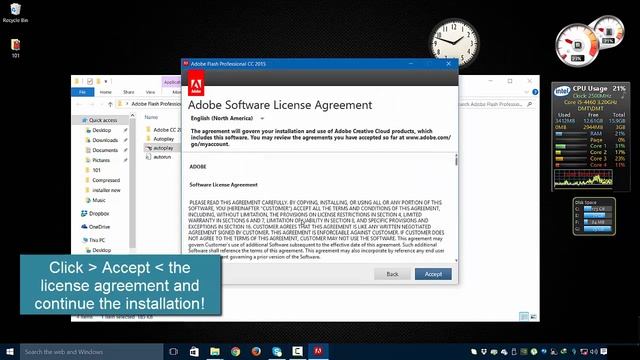Select Documents in the navigation pane
The height and width of the screenshot is (360, 640).
tap(105, 150)
